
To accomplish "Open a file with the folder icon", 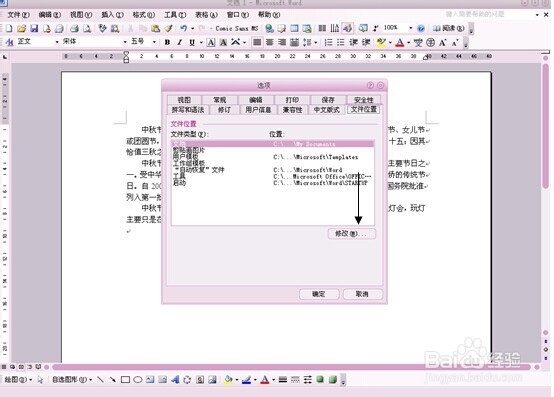I will tap(22, 28).
